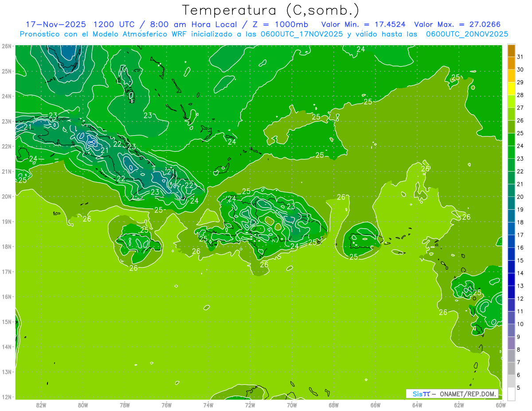This screenshot has width=532, height=411.
Task: Click the '18N' latitude axis label
Action: (6, 247)
